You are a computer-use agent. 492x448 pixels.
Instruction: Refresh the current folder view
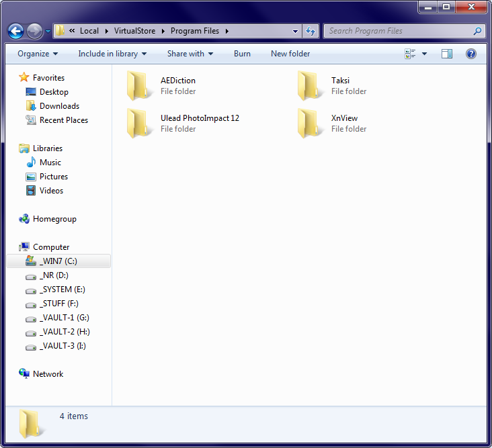click(311, 31)
